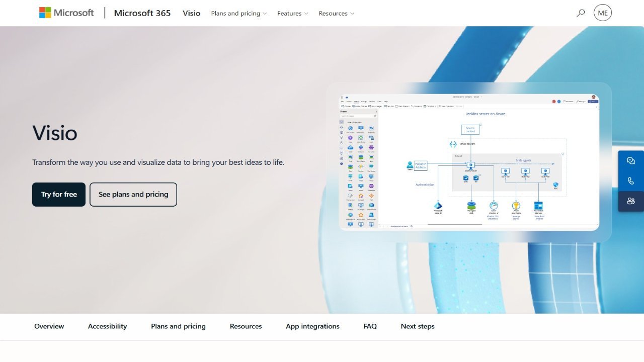Select the Overview tab
Viewport: 644px width, 362px height.
(49, 326)
